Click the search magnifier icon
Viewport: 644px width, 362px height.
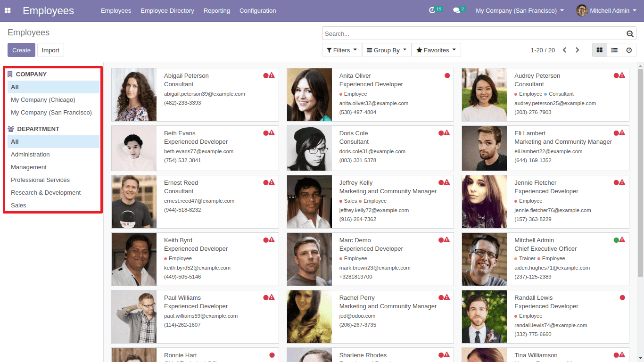click(630, 34)
